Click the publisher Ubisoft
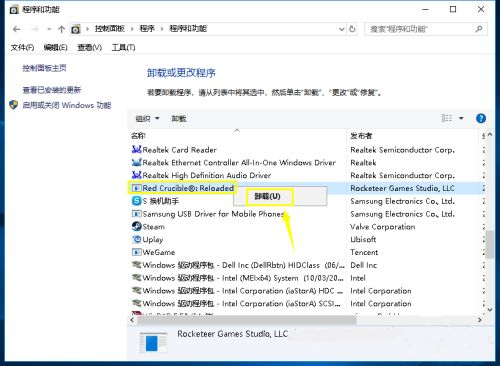The height and width of the screenshot is (366, 500). 363,239
